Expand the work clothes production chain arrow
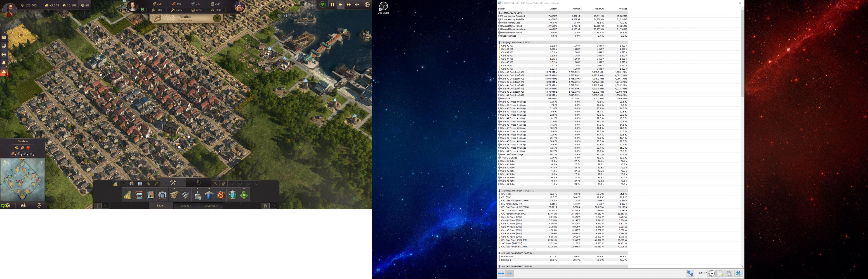Image resolution: width=868 pixels, height=279 pixels. (x=209, y=189)
